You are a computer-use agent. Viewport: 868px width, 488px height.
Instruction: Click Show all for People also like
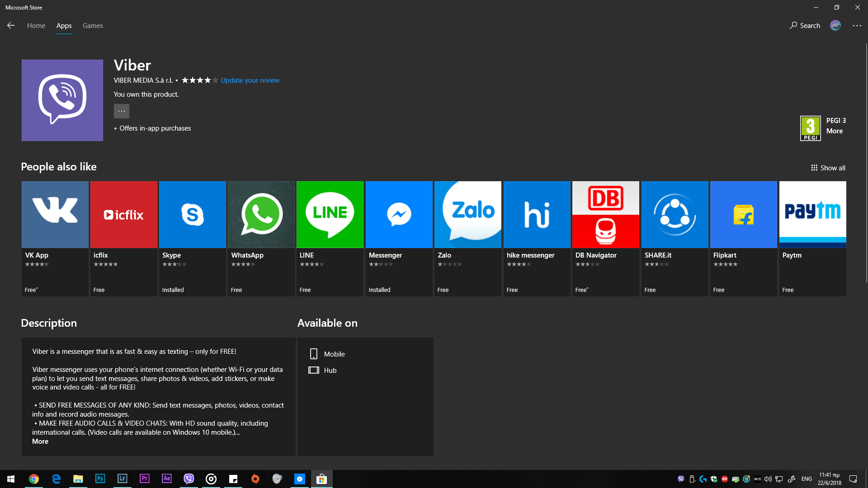[828, 168]
